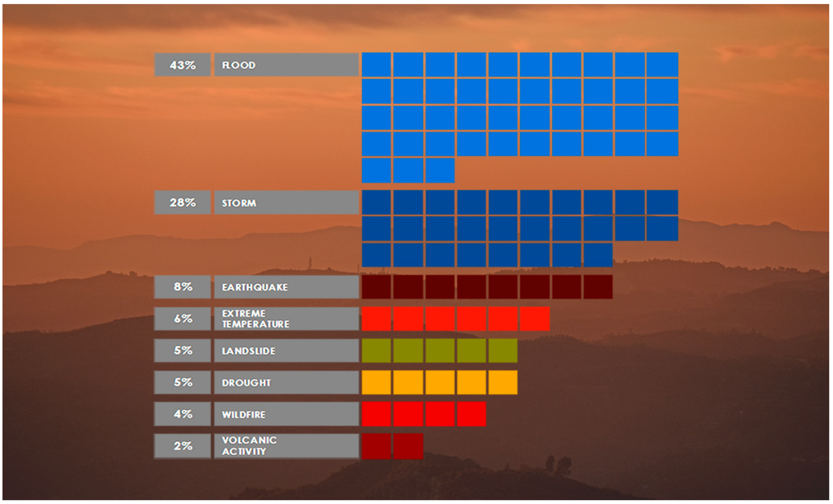
Task: Click the DROUGHT label box
Action: tap(286, 382)
